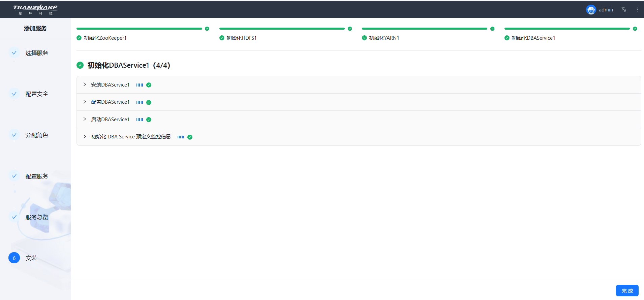Open the more options kebab menu
The height and width of the screenshot is (300, 644).
[637, 10]
